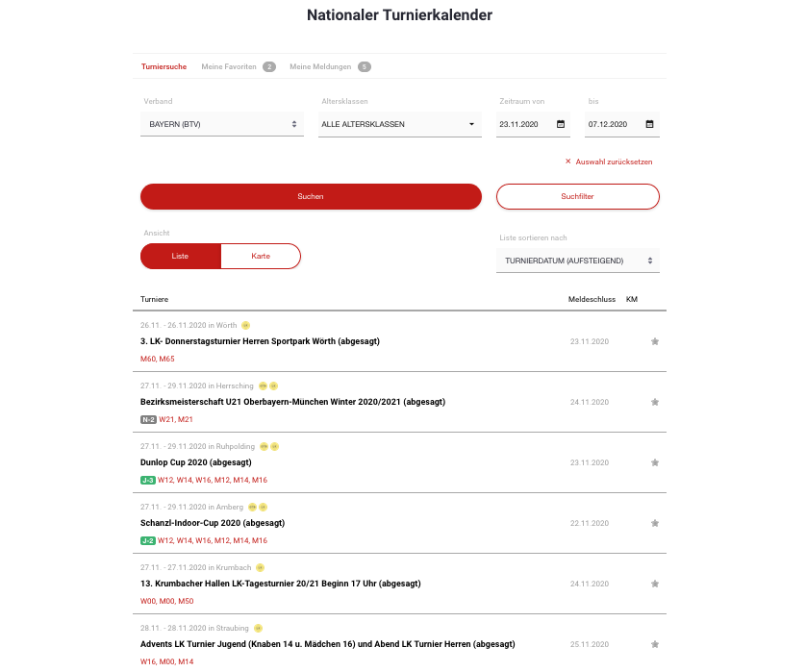
Task: Open calendar picker for Zeitraum von date
Action: tap(561, 124)
